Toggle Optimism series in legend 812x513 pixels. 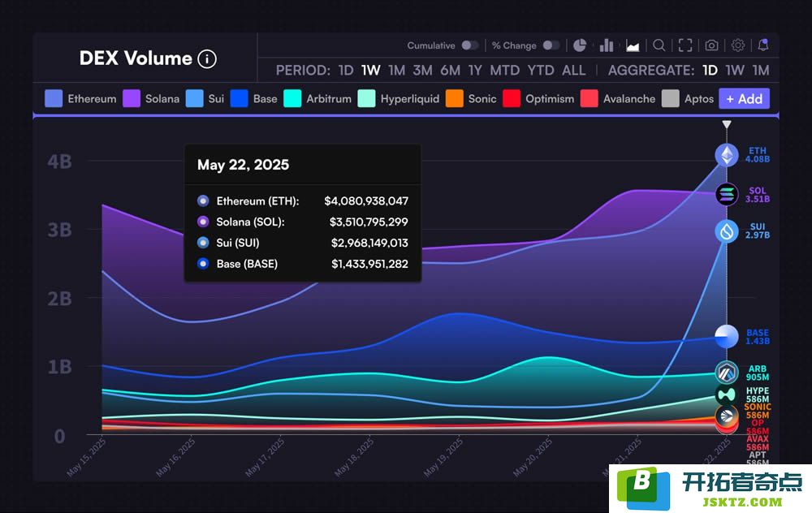click(x=538, y=98)
